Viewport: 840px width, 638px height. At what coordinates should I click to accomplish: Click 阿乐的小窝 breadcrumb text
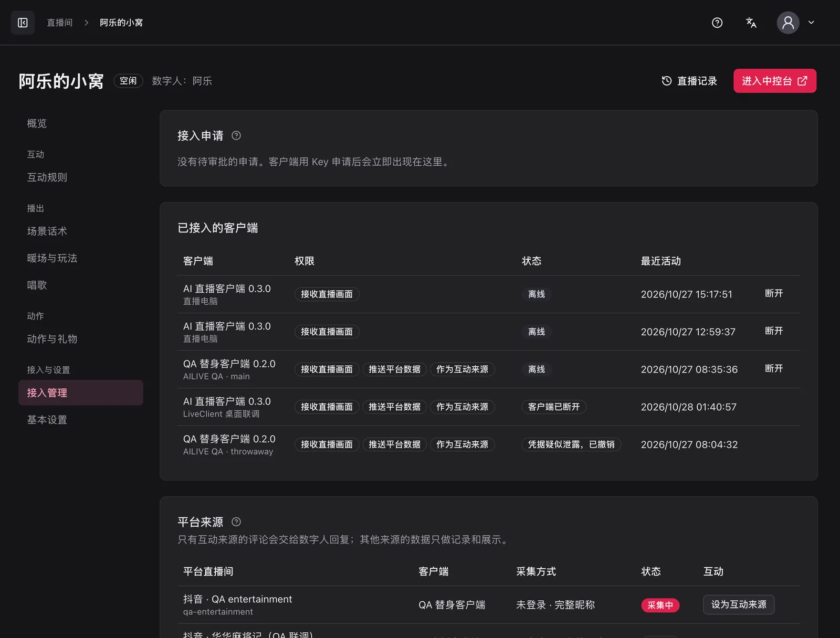click(x=121, y=23)
